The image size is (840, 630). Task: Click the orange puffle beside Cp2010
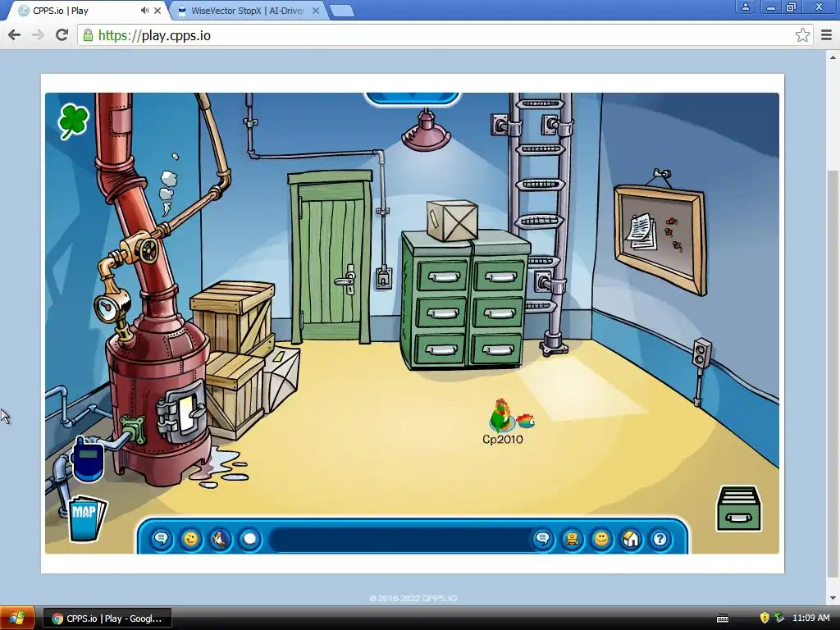526,421
